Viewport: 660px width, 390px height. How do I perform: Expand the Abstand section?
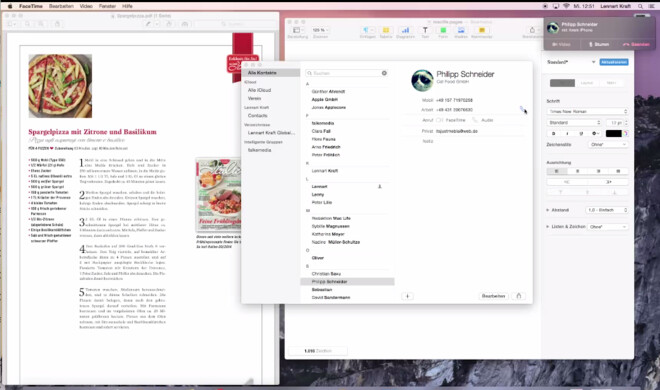click(548, 210)
